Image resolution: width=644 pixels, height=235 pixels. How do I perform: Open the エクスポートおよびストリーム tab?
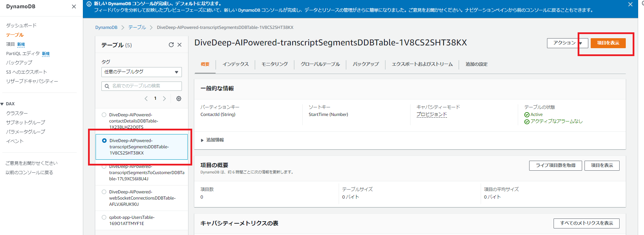(422, 64)
